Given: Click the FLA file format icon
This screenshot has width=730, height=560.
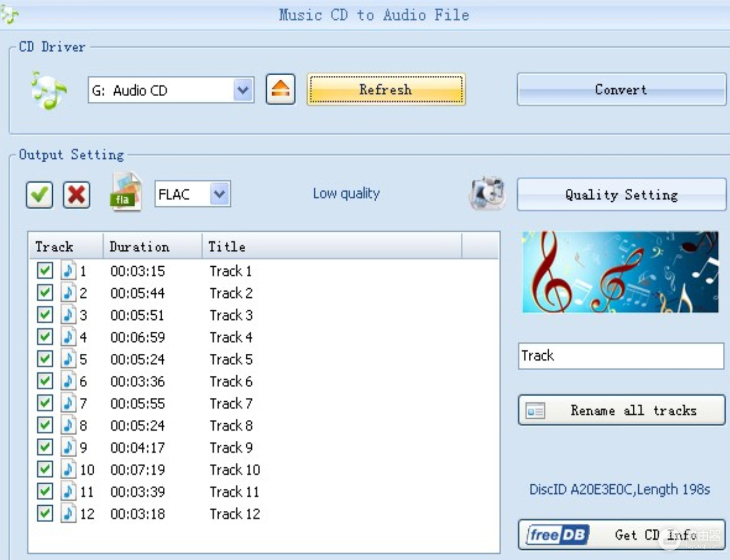Looking at the screenshot, I should (125, 192).
